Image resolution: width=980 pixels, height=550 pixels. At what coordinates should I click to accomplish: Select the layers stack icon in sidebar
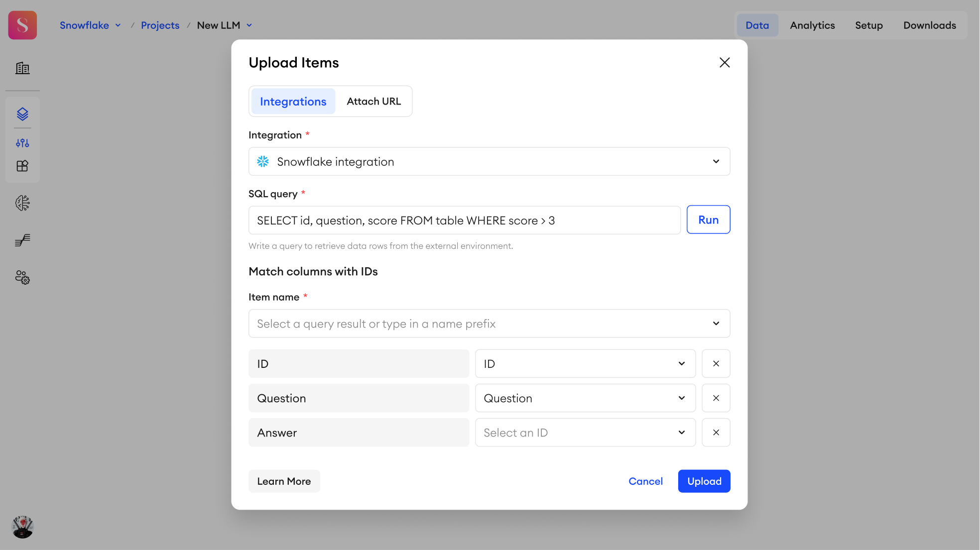[22, 114]
